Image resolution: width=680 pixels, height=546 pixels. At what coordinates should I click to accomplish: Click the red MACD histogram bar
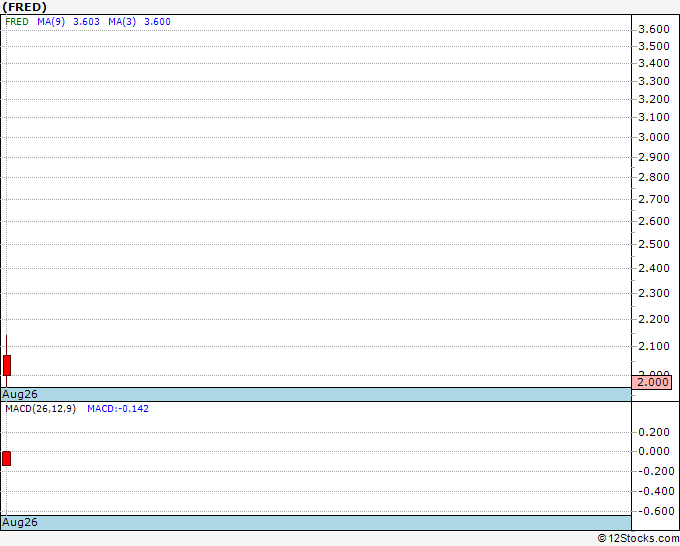tap(7, 458)
